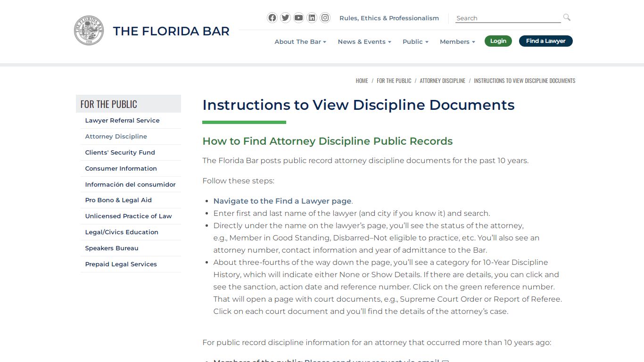Open Rules, Ethics & Professionalism link
The image size is (644, 362).
click(x=389, y=18)
